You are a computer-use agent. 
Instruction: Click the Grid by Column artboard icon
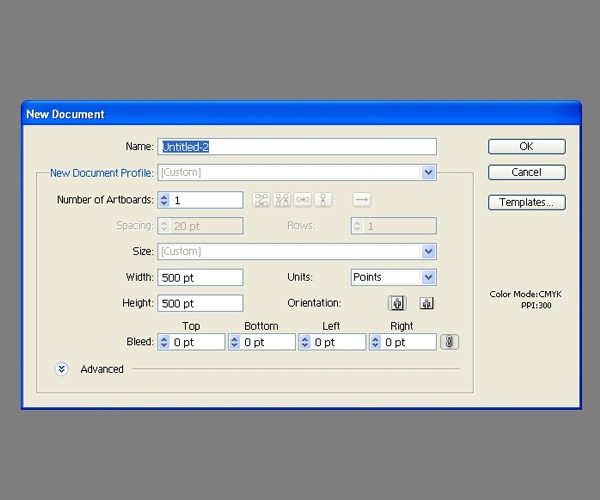tap(282, 200)
